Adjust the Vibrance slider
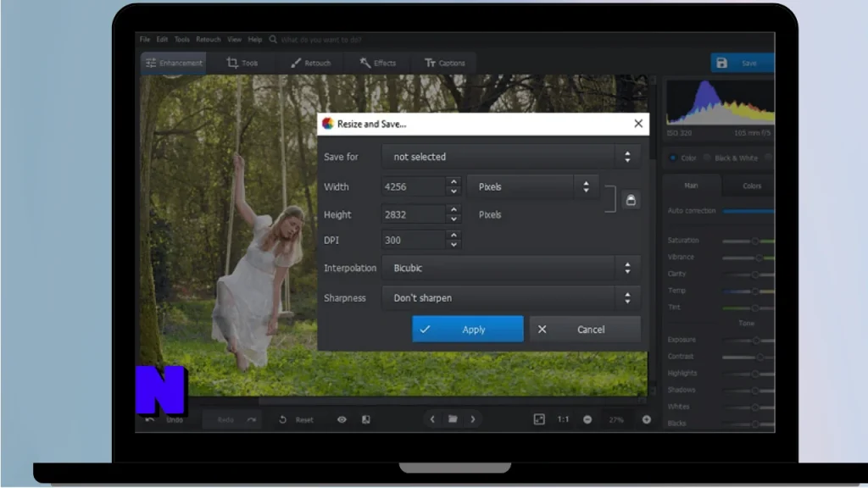 [748, 258]
